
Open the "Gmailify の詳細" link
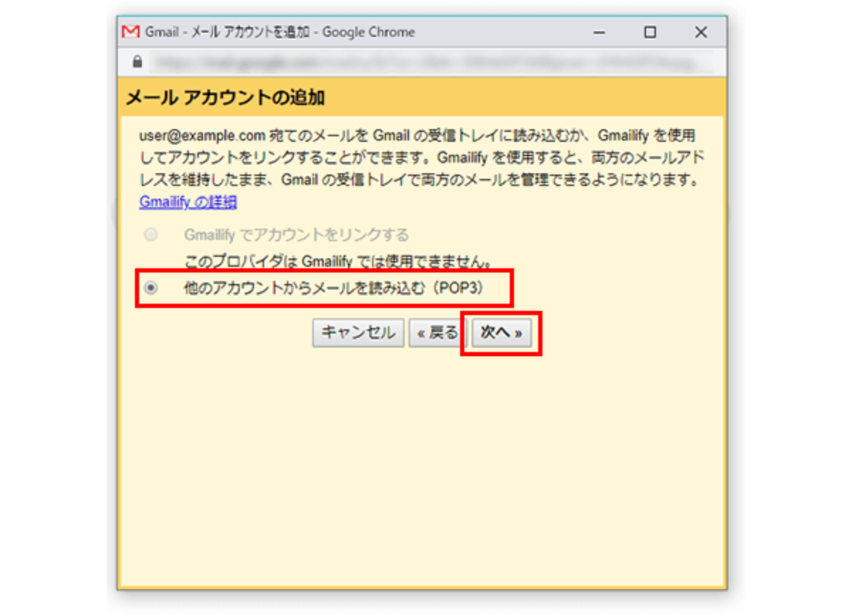pyautogui.click(x=187, y=202)
